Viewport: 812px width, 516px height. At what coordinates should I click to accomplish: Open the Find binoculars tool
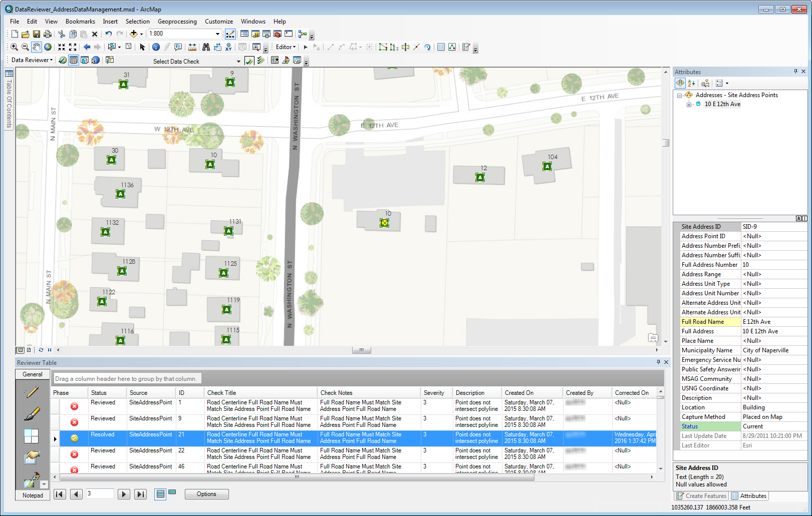(x=206, y=47)
